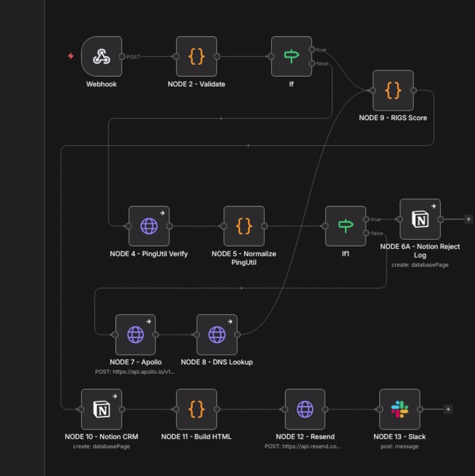The width and height of the screenshot is (475, 476).
Task: Click the 'NODE 2 - Validate' label
Action: coord(196,84)
